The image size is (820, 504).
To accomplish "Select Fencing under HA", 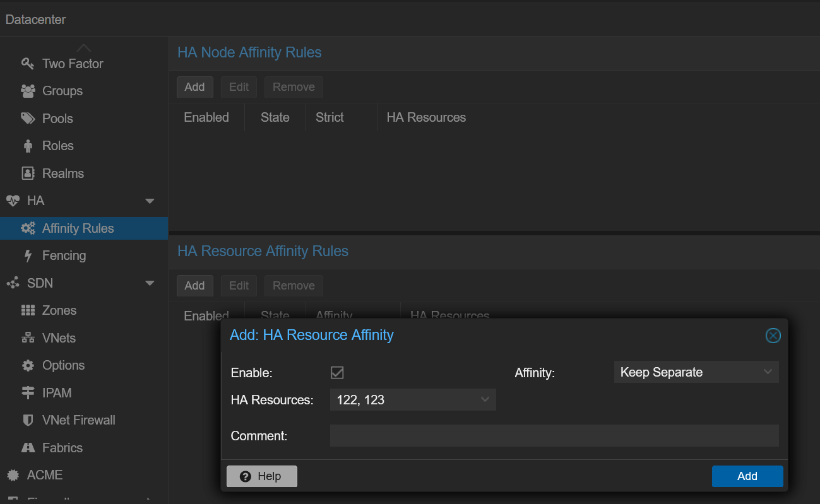I will point(62,255).
